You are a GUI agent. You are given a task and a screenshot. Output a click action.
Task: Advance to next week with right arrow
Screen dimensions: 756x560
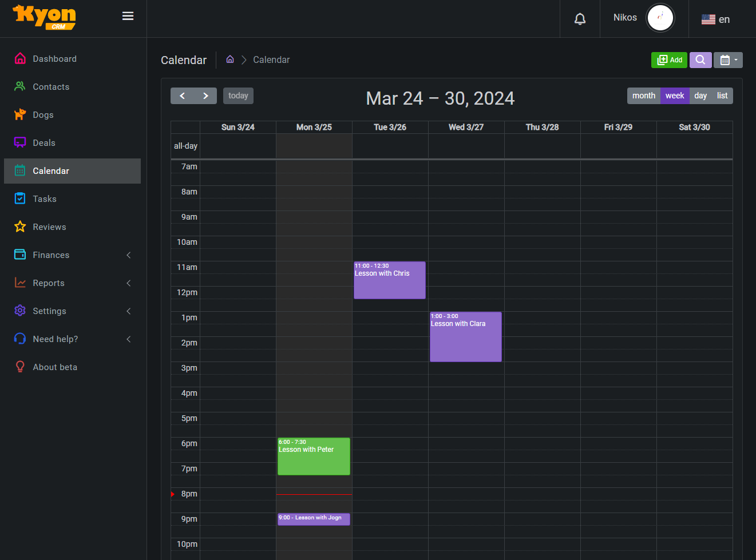205,96
